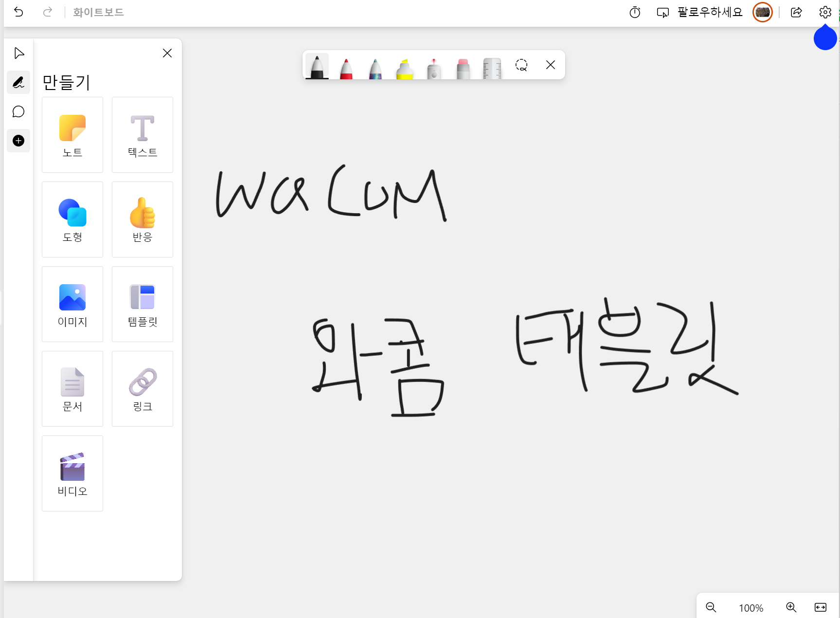Click the 팔로우하세요 follow button
The height and width of the screenshot is (618, 840).
[x=710, y=12]
